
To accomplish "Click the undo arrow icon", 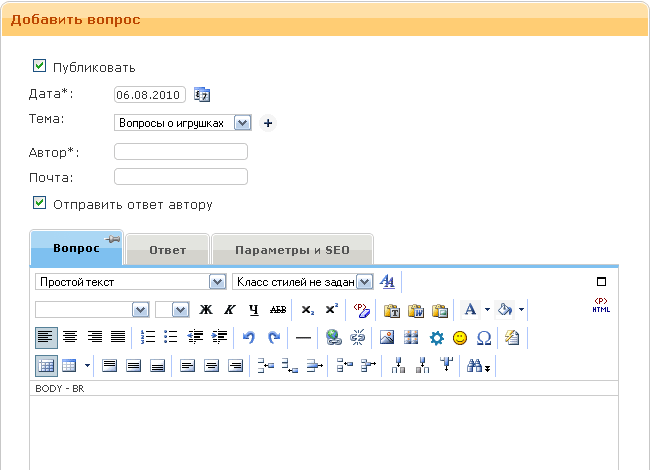I will (249, 337).
